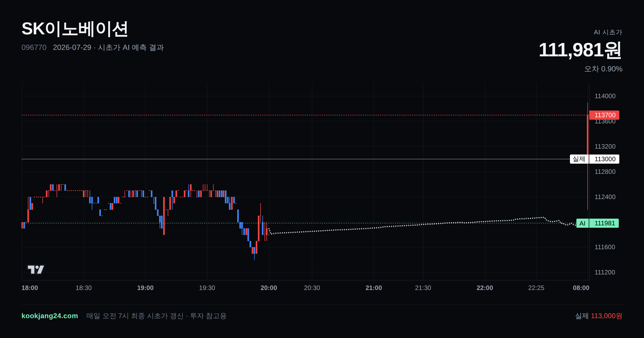The image size is (644, 338).
Task: Click the 22:00 time axis label
Action: (x=485, y=288)
